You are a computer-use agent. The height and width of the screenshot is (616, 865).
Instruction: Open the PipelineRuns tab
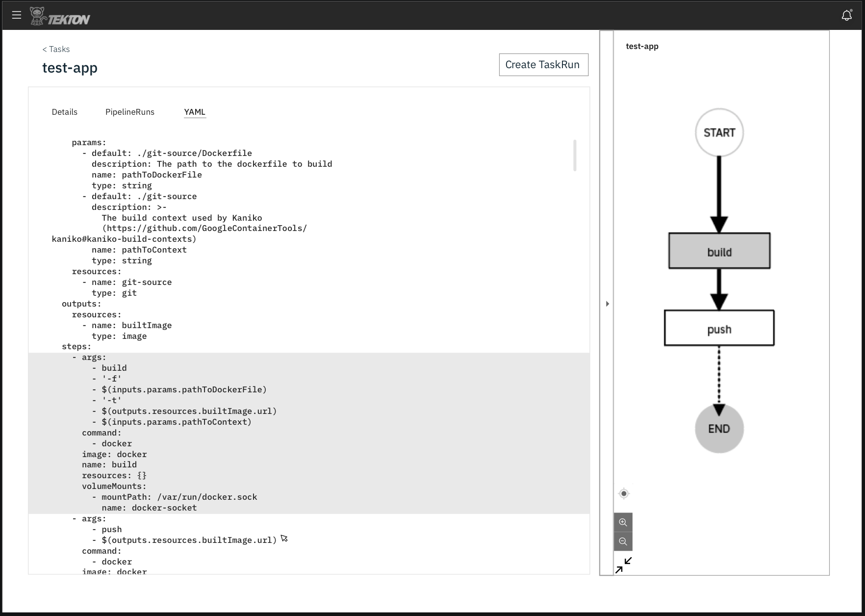point(130,112)
